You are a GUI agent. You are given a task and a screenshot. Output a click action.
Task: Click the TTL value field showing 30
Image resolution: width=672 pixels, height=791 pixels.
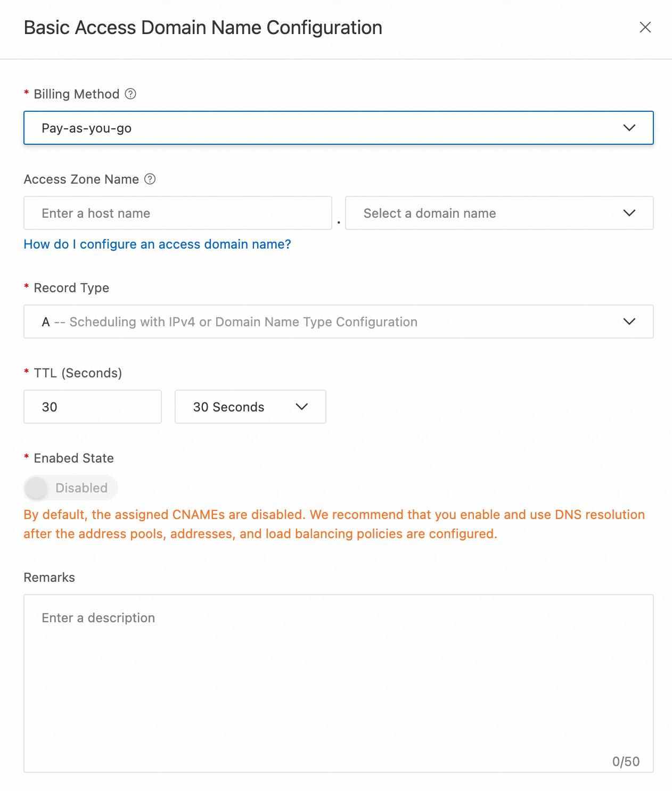click(x=92, y=407)
